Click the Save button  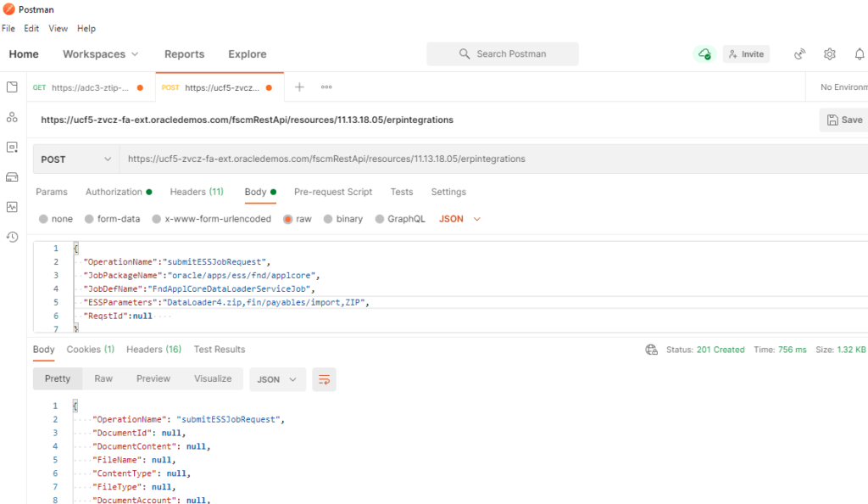[x=844, y=120]
